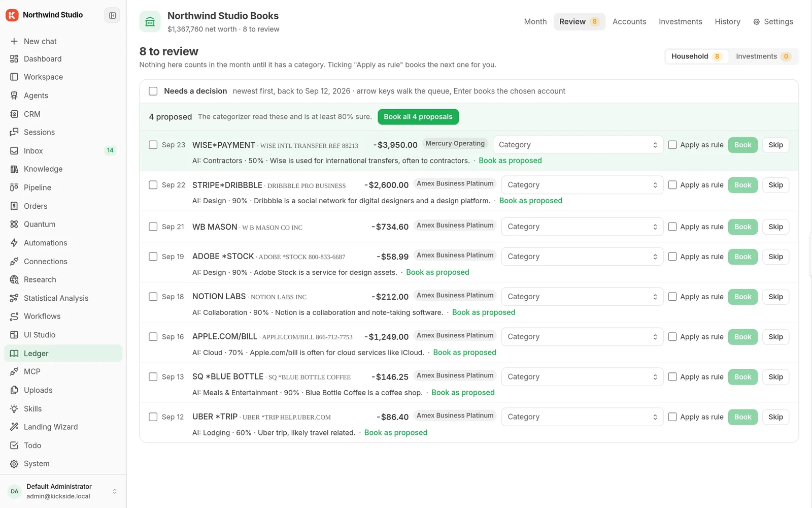812x508 pixels.
Task: Skip the SQ *BLUE BOTTLE transaction
Action: [x=775, y=377]
